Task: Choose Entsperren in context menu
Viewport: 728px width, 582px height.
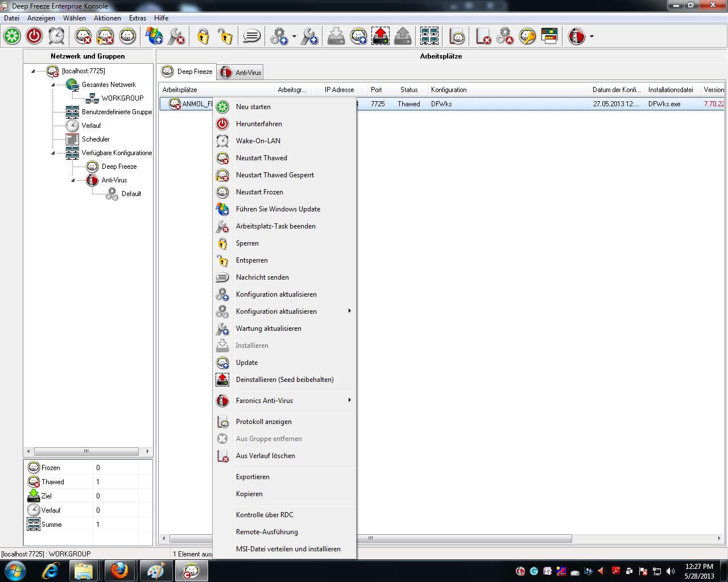Action: pos(284,260)
